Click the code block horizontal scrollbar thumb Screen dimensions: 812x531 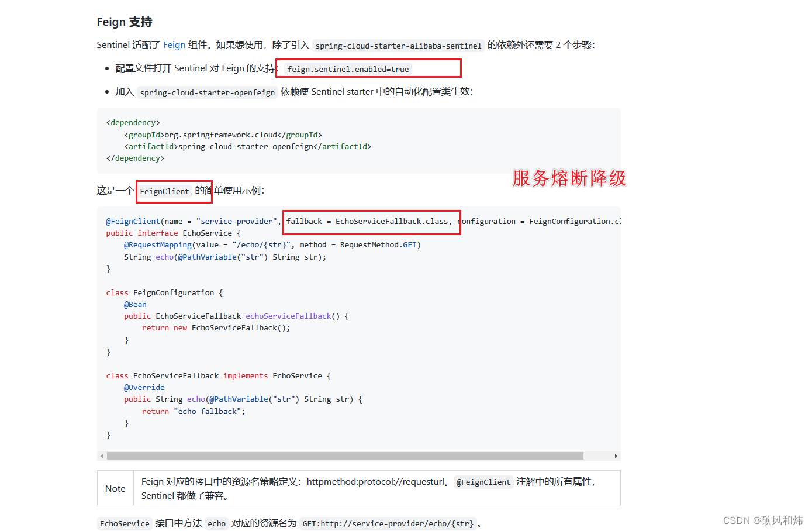[x=345, y=456]
